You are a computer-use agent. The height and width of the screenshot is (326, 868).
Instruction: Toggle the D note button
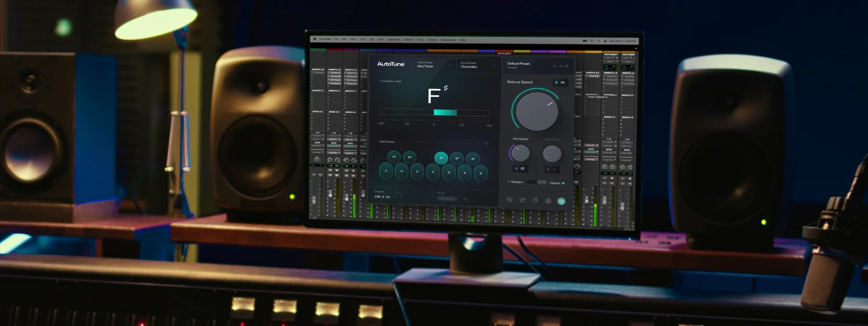pyautogui.click(x=401, y=171)
